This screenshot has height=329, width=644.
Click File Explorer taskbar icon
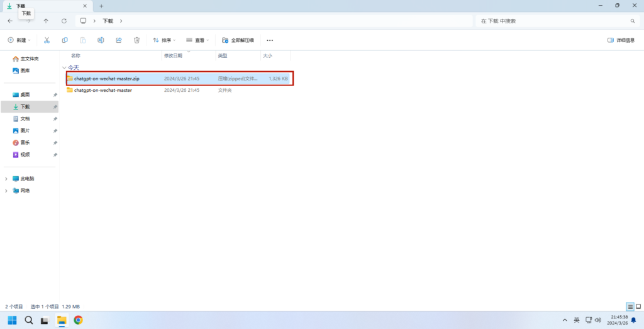click(62, 320)
